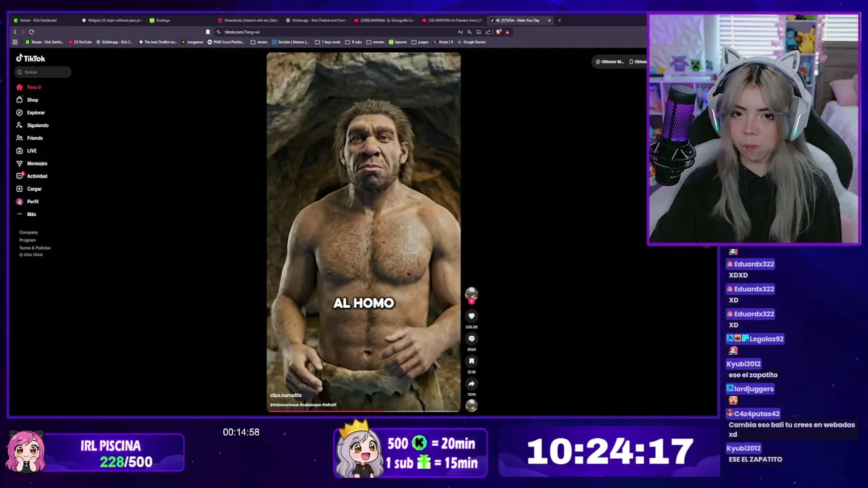Open the Program footer link

[27, 240]
